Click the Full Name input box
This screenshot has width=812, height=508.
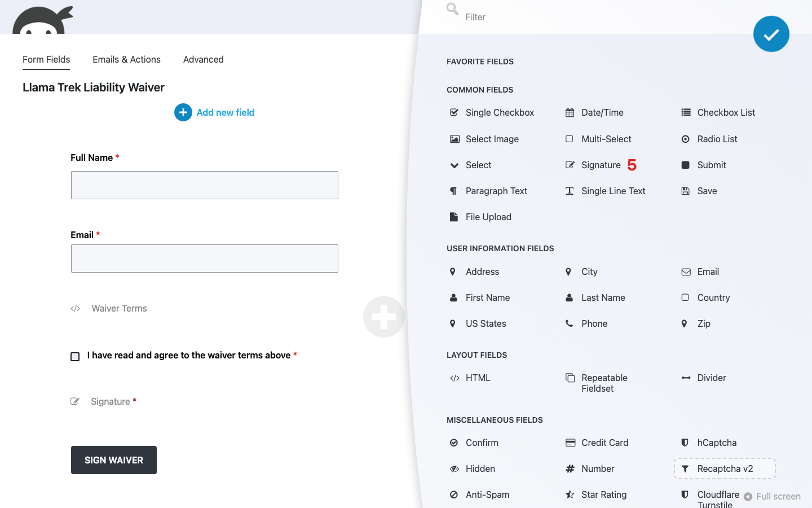coord(205,185)
